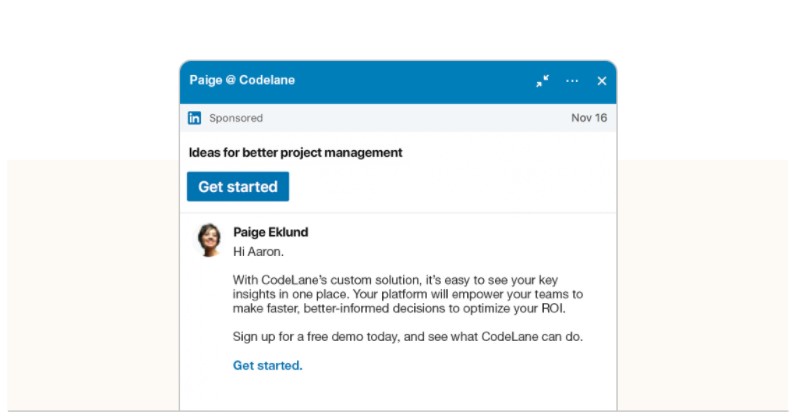Click the LinkedIn logo beside Sponsored
The image size is (792, 417).
(195, 118)
